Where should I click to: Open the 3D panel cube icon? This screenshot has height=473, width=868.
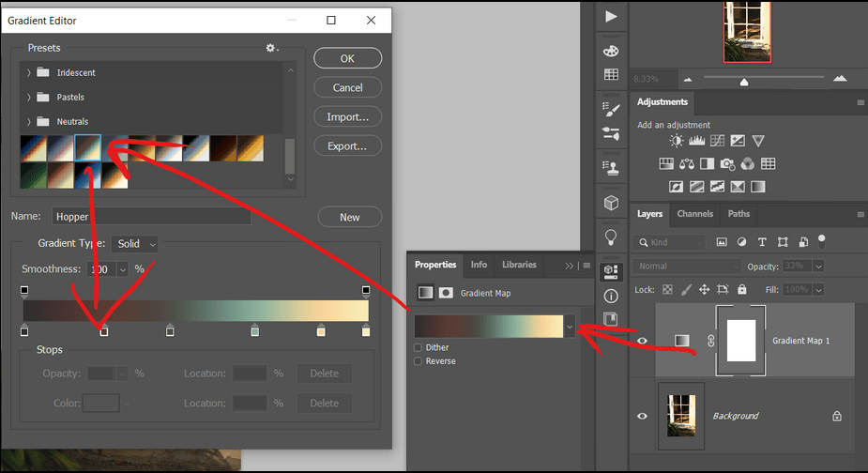(x=611, y=202)
